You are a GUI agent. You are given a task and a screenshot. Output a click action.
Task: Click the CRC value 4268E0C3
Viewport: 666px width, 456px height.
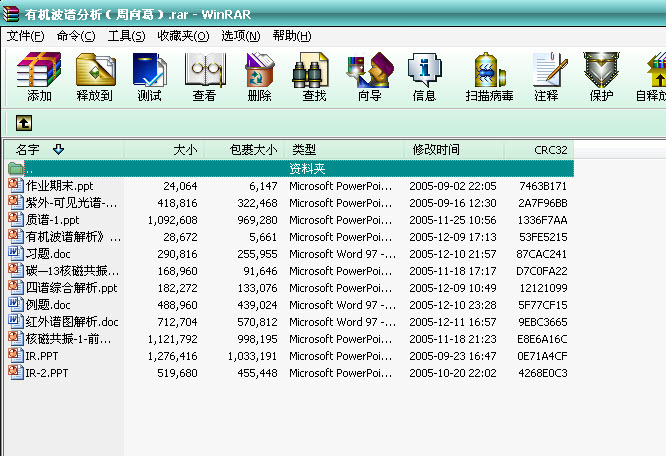543,373
